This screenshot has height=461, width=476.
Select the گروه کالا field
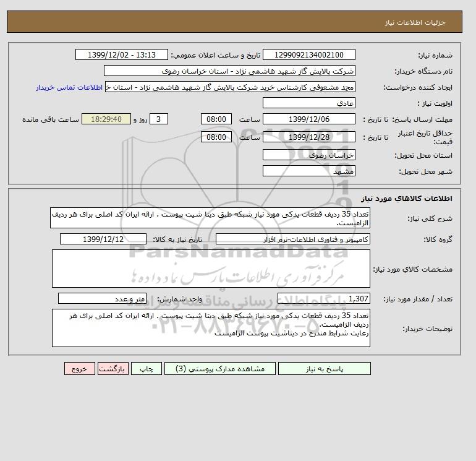coord(293,239)
